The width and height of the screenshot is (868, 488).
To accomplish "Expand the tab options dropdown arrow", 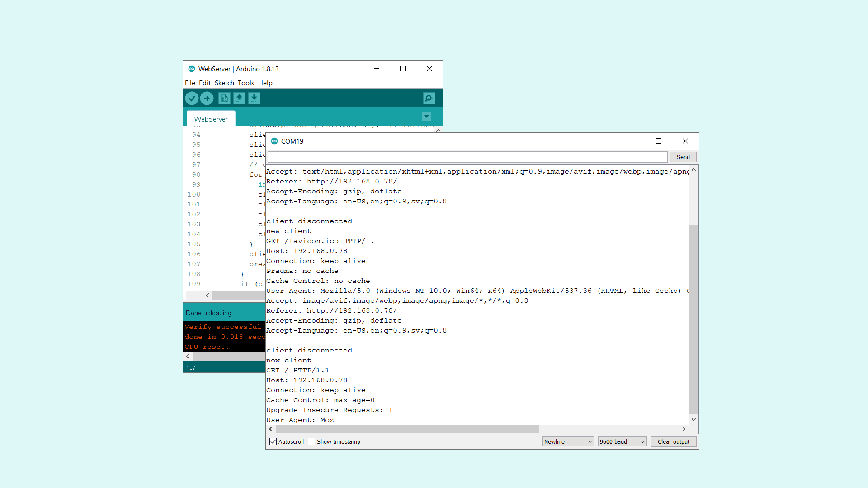I will pyautogui.click(x=426, y=117).
